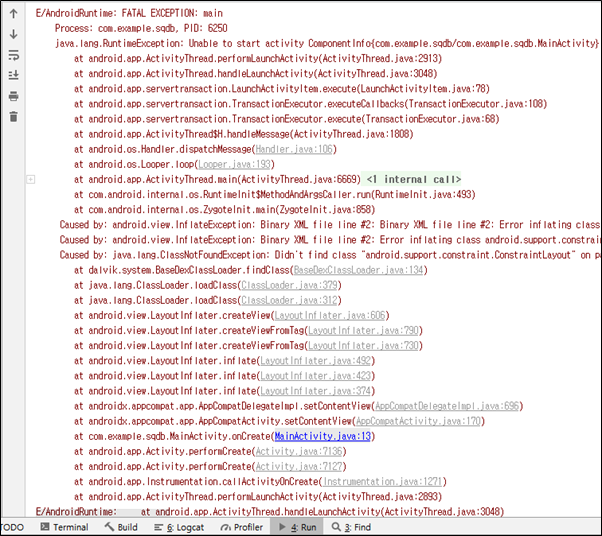The image size is (602, 536).
Task: Open the LayoutInflater.java:374 link
Action: [316, 391]
